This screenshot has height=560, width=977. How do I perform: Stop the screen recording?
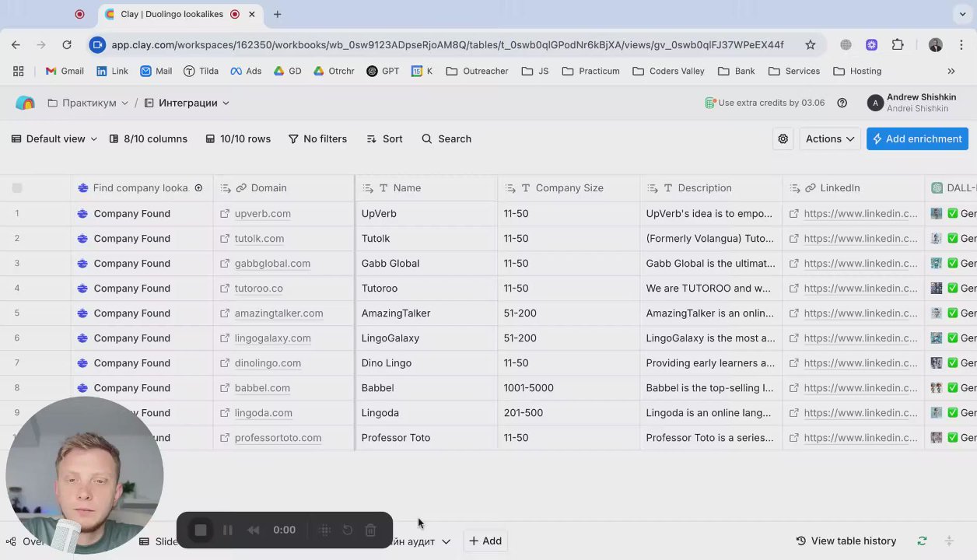[201, 530]
